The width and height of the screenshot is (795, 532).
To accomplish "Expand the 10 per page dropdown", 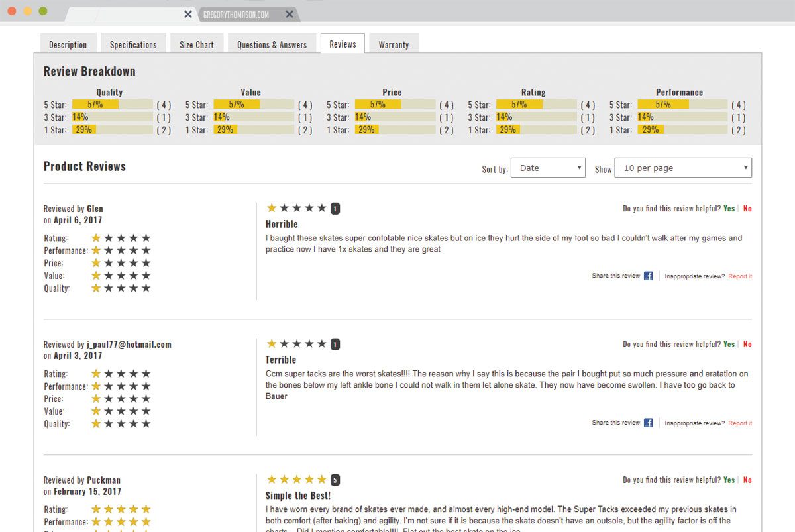I will click(x=684, y=168).
